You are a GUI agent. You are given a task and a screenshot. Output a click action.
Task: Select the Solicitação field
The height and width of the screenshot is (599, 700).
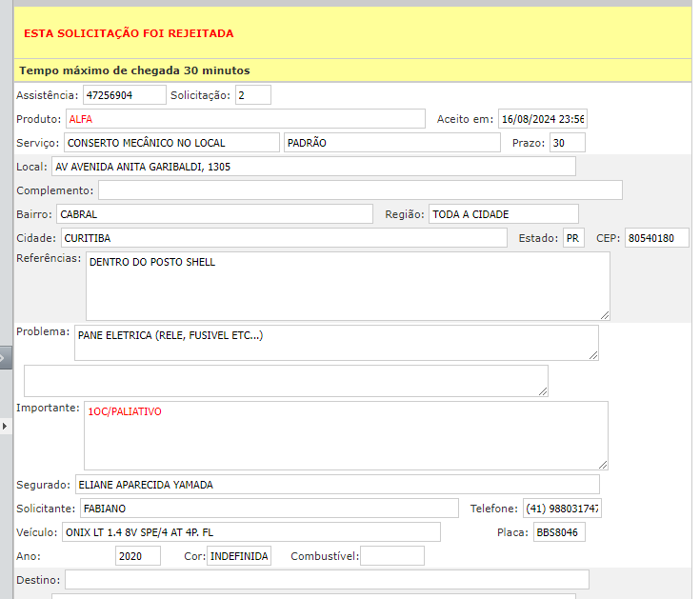point(252,95)
